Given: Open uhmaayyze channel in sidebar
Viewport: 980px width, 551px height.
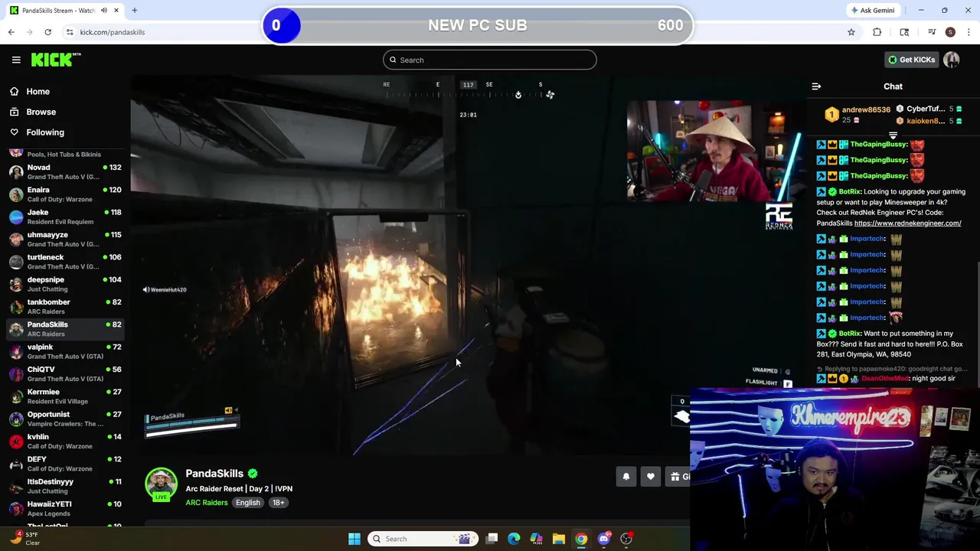Looking at the screenshot, I should click(x=65, y=239).
